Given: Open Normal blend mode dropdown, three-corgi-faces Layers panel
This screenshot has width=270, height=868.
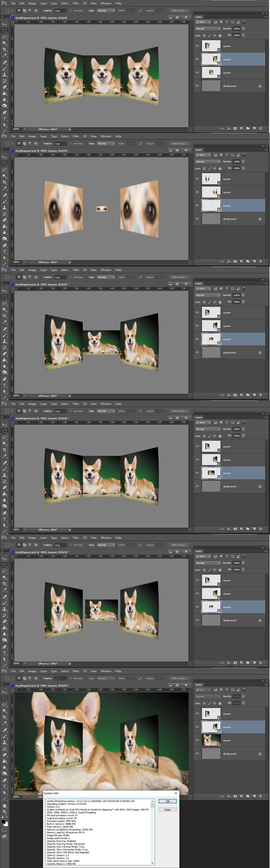Looking at the screenshot, I should (x=208, y=29).
